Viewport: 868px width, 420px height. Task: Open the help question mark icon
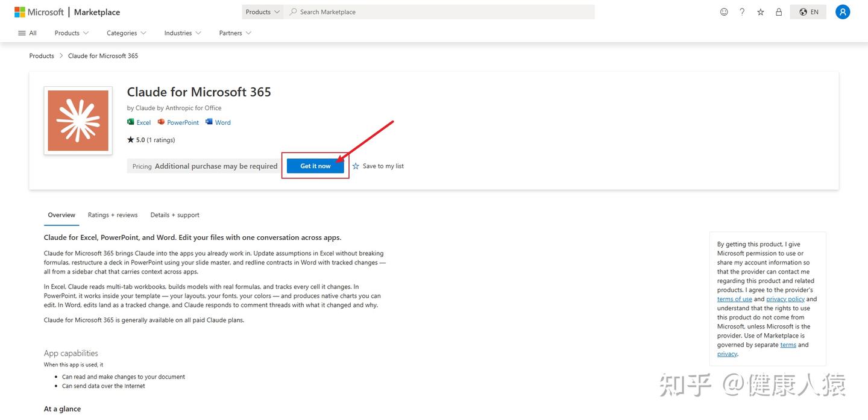coord(742,12)
